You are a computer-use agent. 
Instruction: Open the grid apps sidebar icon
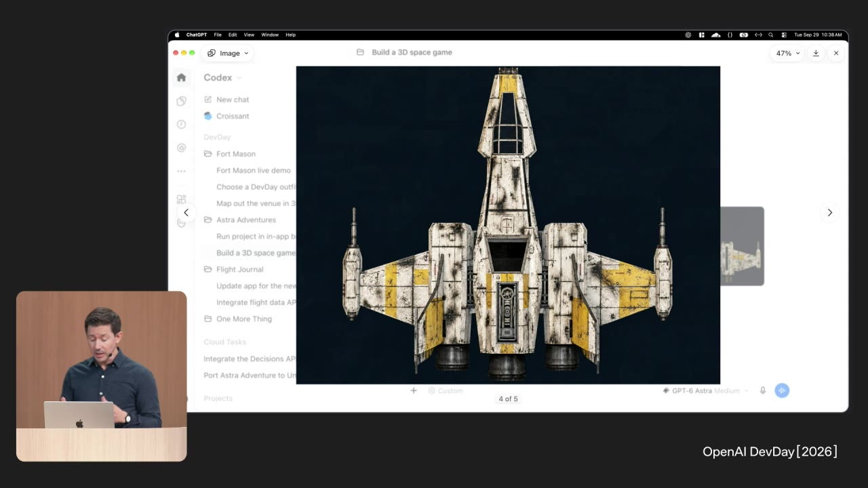pyautogui.click(x=181, y=199)
